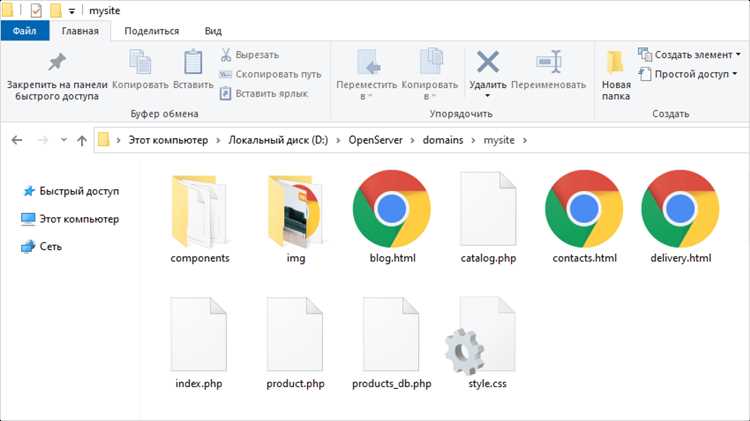
Task: Navigate to Локальный диск (D:) breadcrumb
Action: (278, 140)
